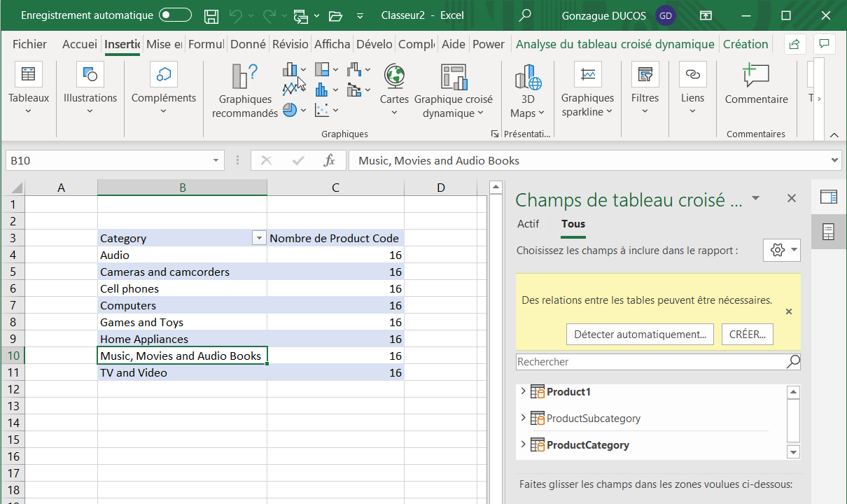Expand the formula bar arrow
Viewport: 847px width, 504px height.
point(834,160)
